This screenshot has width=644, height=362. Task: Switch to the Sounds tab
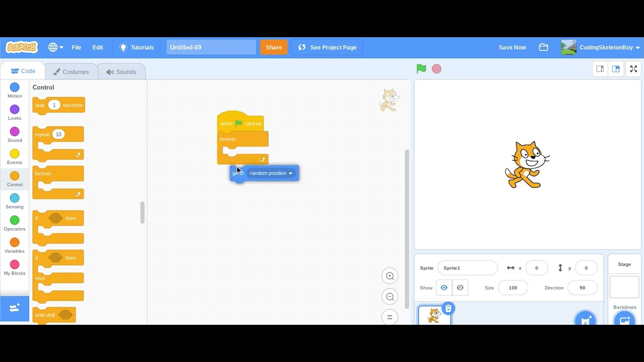click(121, 72)
